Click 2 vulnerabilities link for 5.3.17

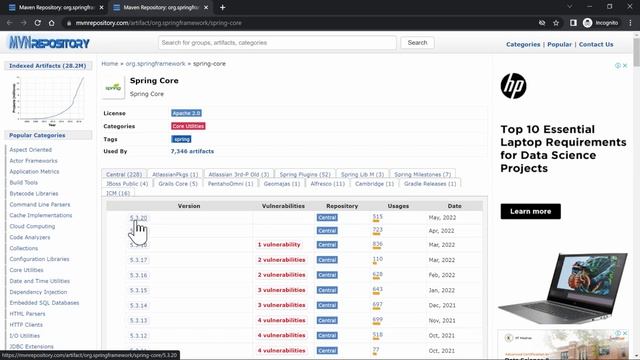click(282, 260)
